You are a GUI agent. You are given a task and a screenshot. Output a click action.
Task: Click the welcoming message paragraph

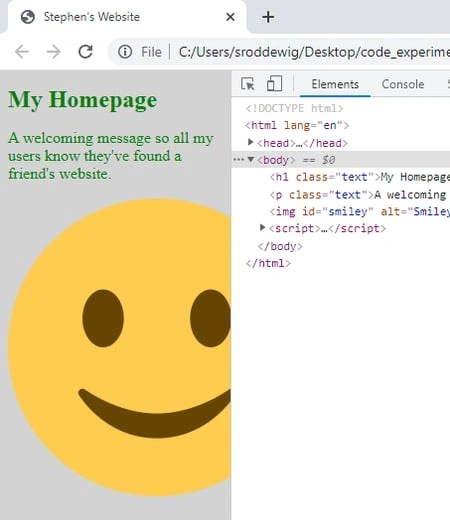[111, 156]
